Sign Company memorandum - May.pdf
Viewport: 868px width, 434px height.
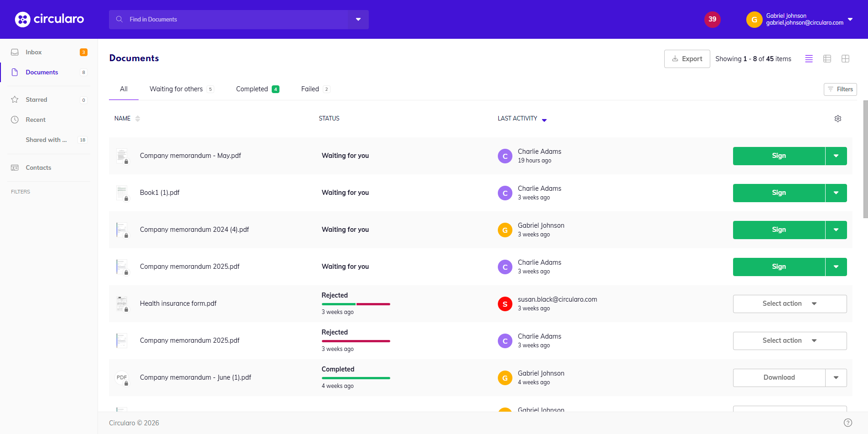point(779,156)
